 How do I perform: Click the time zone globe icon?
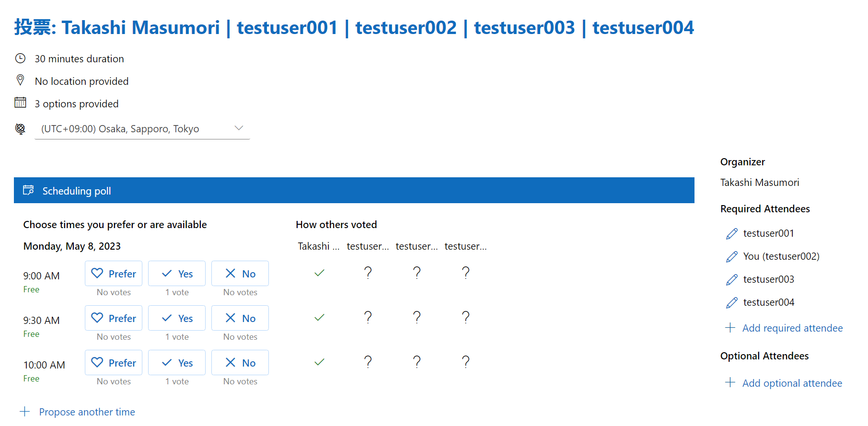point(20,128)
